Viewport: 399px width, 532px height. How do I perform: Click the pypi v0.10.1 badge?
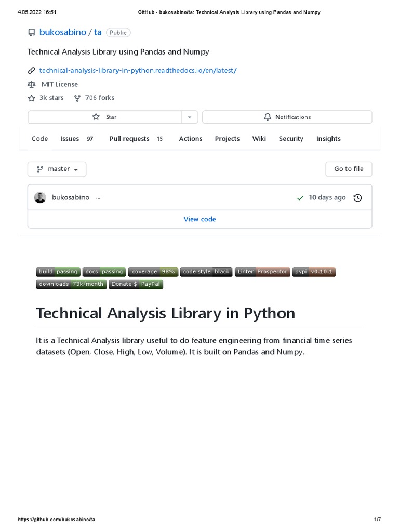point(314,272)
